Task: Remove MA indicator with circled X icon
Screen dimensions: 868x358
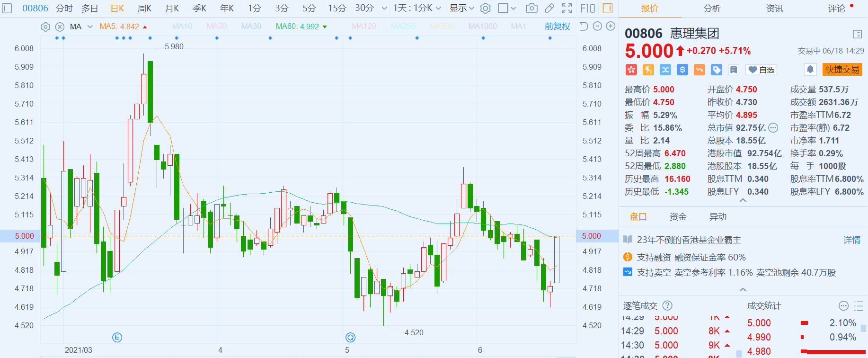Action: 60,27
